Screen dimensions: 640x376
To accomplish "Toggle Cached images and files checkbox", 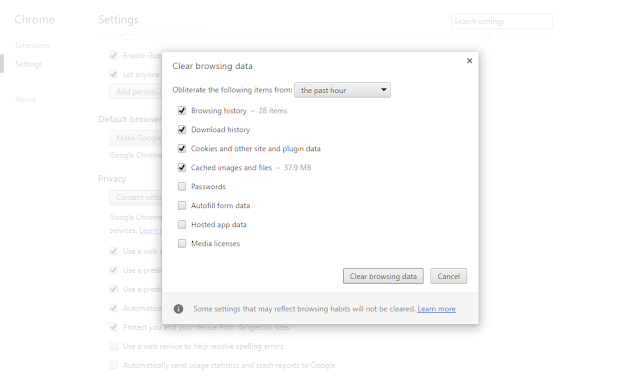I will (x=182, y=168).
